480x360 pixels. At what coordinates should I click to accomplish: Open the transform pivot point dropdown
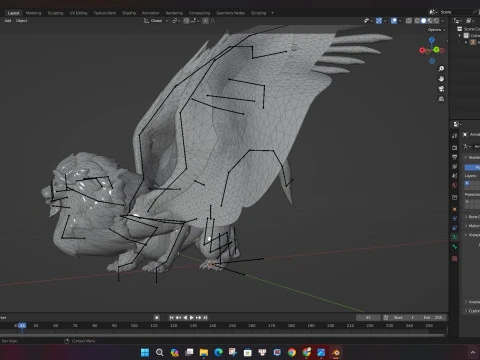tap(176, 21)
